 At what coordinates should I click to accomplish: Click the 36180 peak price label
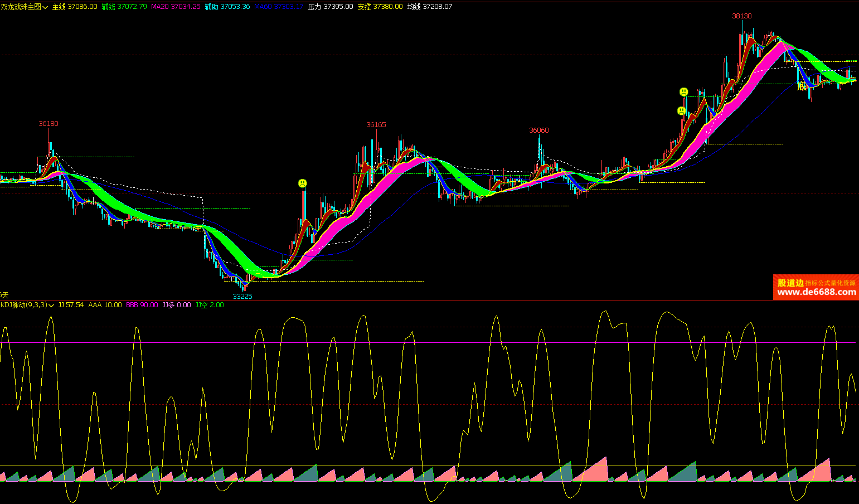[x=48, y=124]
